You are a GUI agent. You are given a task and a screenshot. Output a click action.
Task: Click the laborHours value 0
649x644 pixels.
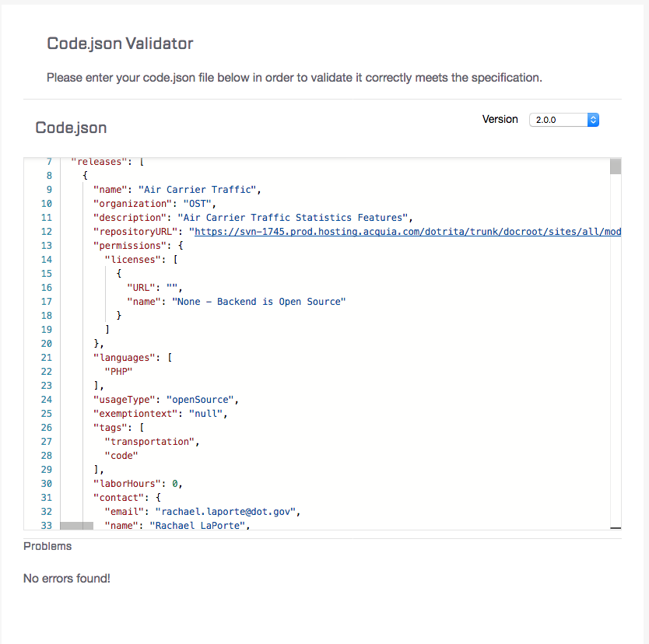point(174,484)
